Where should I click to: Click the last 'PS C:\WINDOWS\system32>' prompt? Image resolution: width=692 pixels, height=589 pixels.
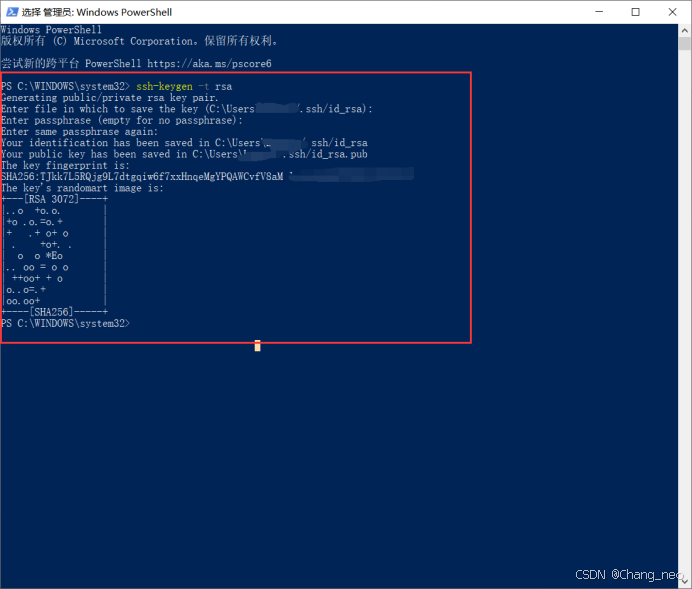click(65, 323)
